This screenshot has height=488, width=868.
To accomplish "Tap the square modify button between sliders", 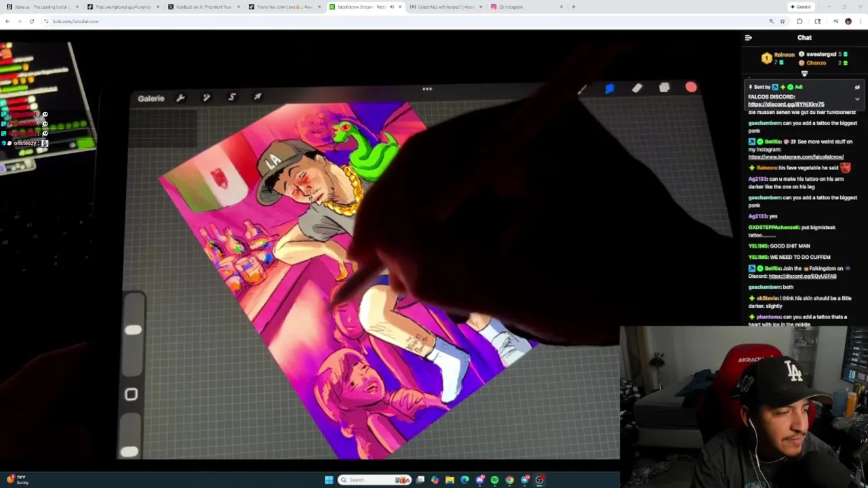I will coord(132,394).
